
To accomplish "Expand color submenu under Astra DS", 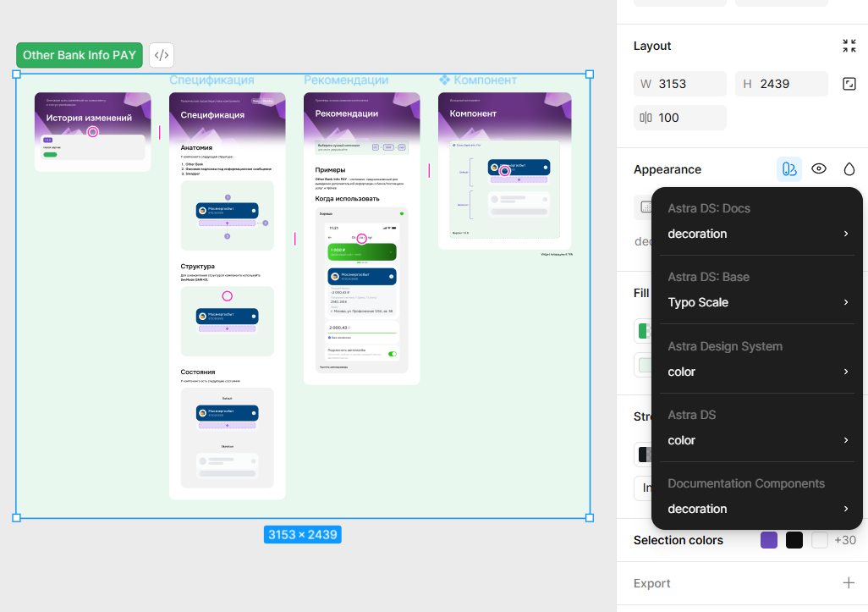I will point(757,440).
